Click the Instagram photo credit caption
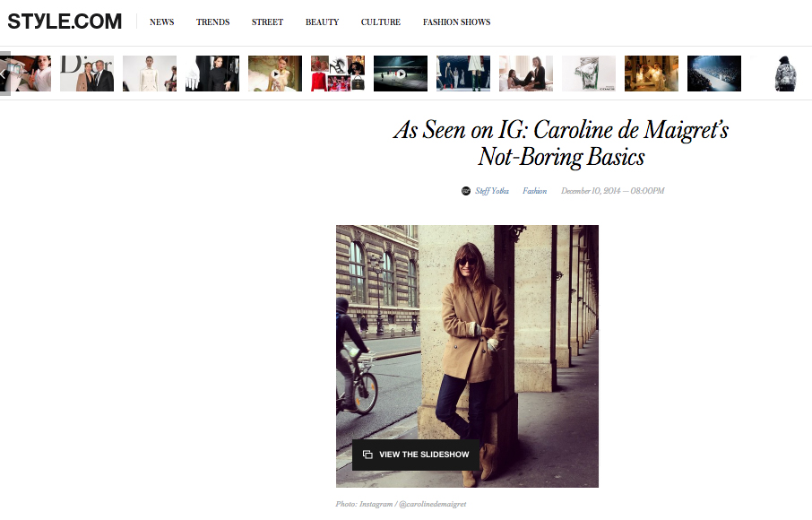Image resolution: width=812 pixels, height=520 pixels. [401, 504]
